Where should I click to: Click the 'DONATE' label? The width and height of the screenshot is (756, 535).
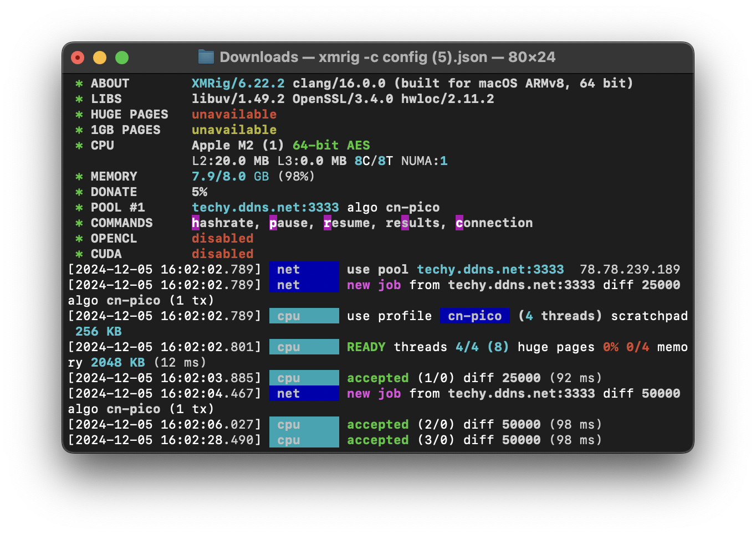click(x=114, y=192)
